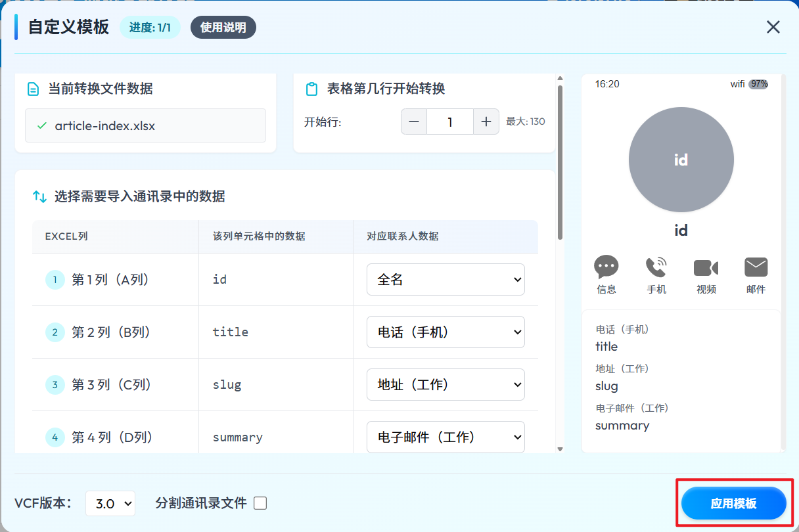799x532 pixels.
Task: Click the video (视频) camera icon
Action: (x=706, y=267)
